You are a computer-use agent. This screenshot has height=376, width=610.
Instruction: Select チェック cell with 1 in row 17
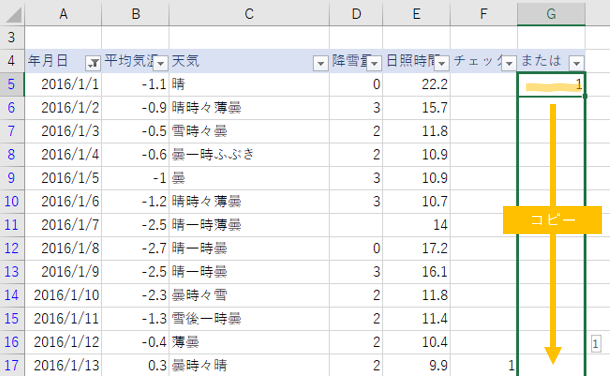[484, 365]
